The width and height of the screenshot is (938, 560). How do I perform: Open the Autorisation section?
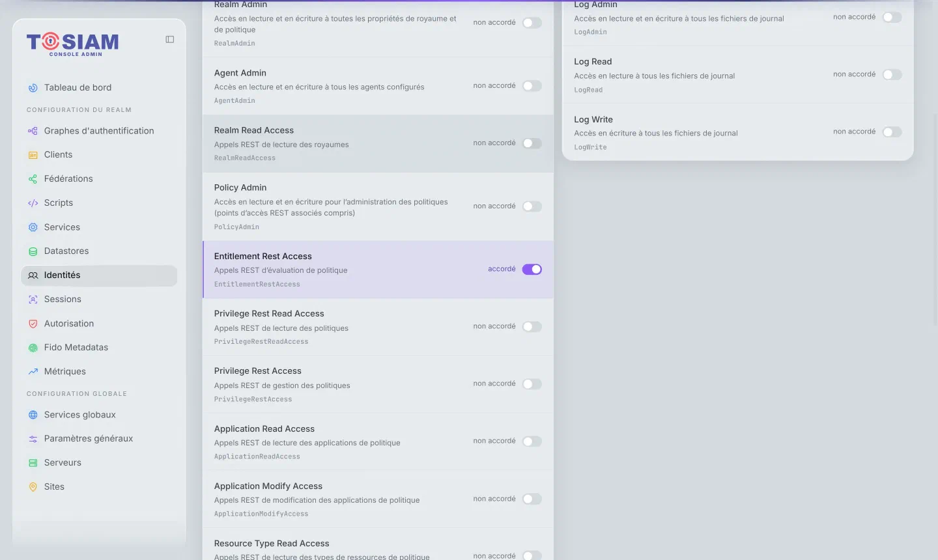pos(99,324)
